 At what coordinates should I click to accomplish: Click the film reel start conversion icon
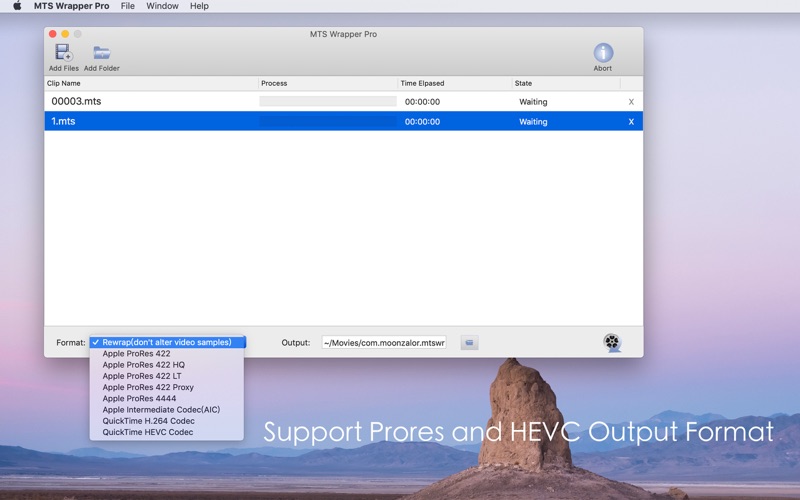point(612,342)
